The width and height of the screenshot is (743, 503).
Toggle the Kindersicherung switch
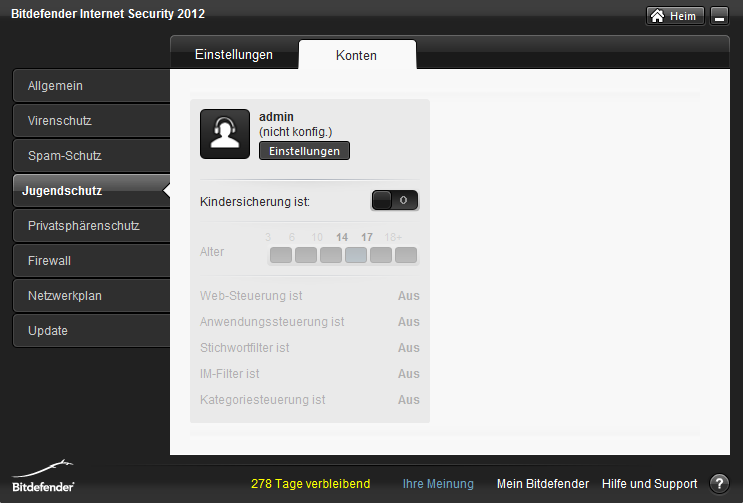pyautogui.click(x=395, y=200)
